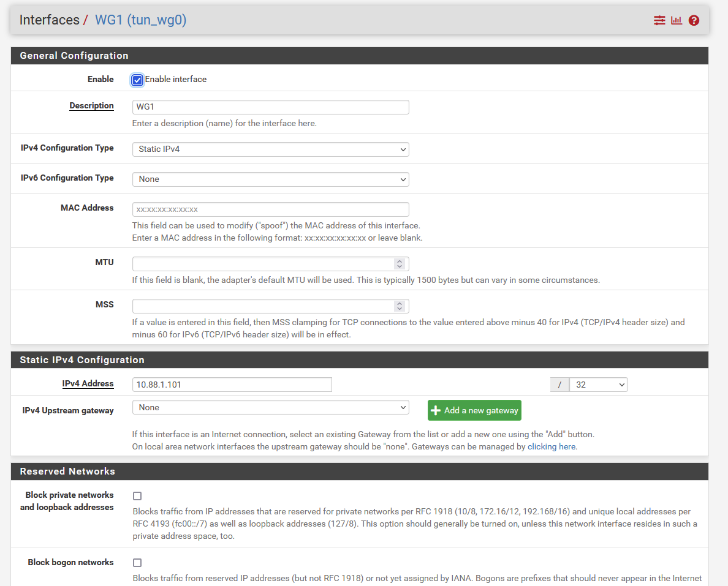This screenshot has width=728, height=586.
Task: Go to the Interfaces breadcrumb
Action: [49, 20]
